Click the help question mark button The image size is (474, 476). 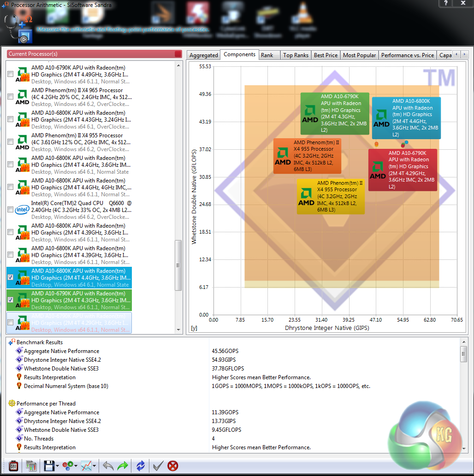tap(445, 3)
